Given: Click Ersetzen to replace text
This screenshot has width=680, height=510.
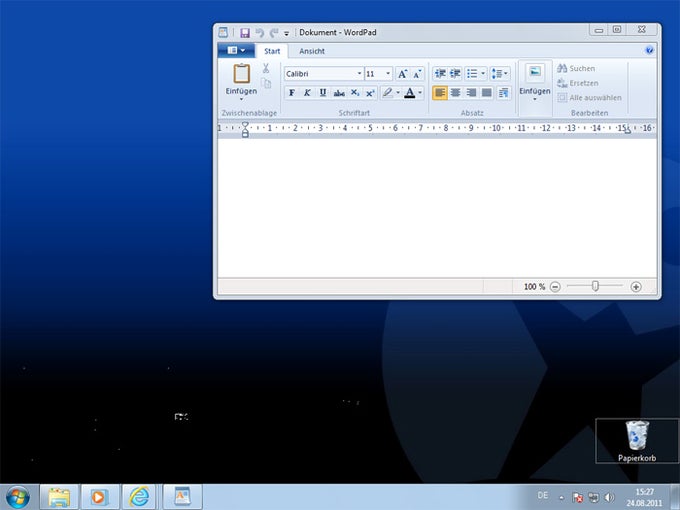Looking at the screenshot, I should [x=578, y=83].
